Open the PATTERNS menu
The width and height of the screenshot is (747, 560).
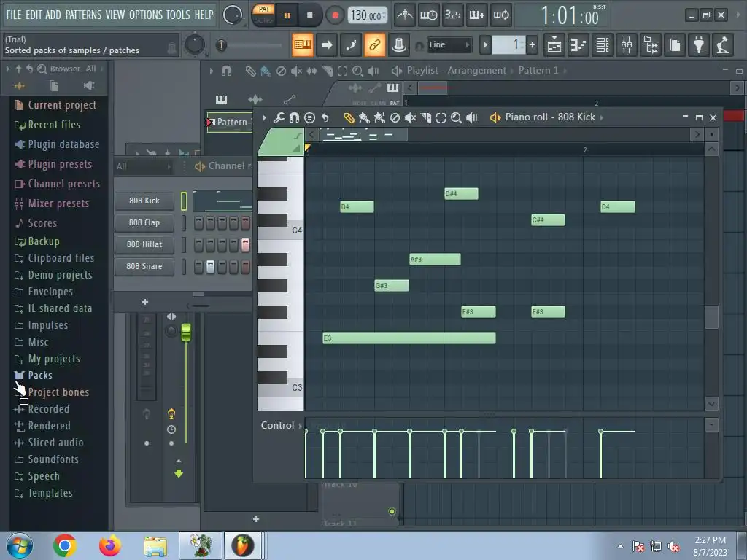tap(83, 15)
